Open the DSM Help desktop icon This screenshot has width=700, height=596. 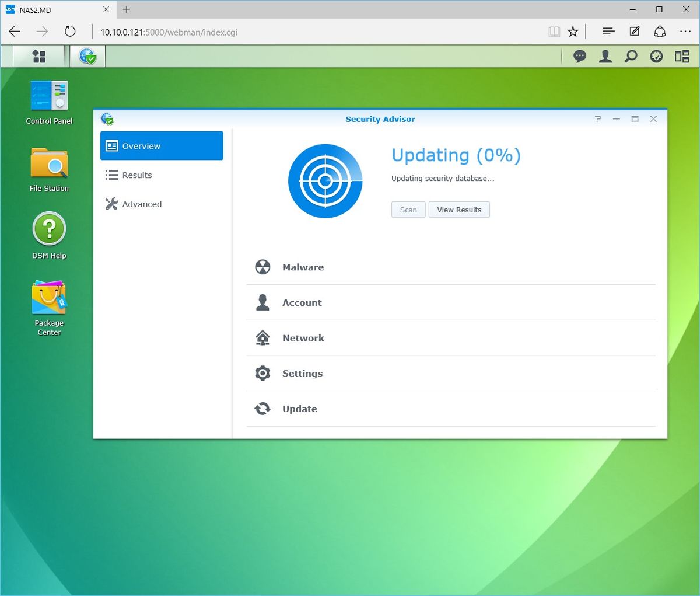click(49, 236)
